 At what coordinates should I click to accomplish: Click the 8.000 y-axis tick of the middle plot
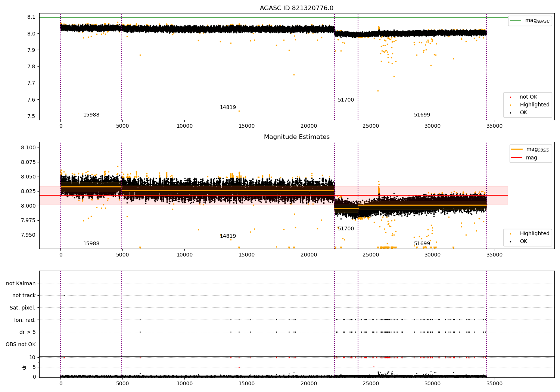coord(28,206)
